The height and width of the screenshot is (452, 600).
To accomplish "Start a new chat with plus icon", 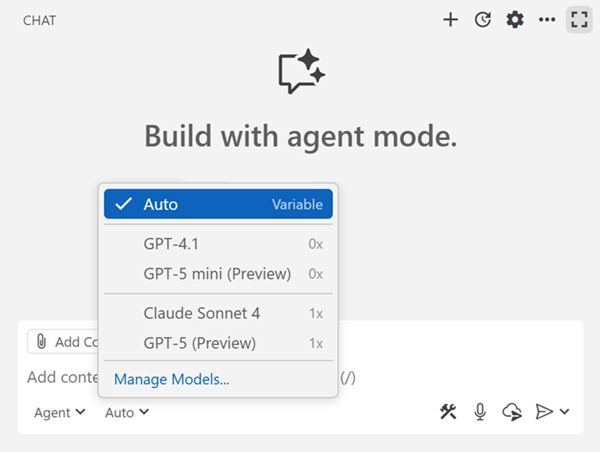I will point(450,19).
